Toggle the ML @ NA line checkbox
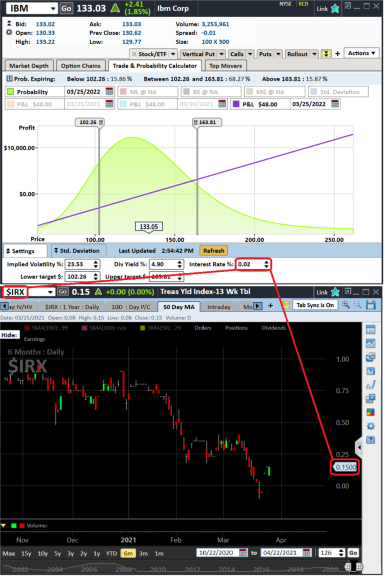 click(x=123, y=91)
